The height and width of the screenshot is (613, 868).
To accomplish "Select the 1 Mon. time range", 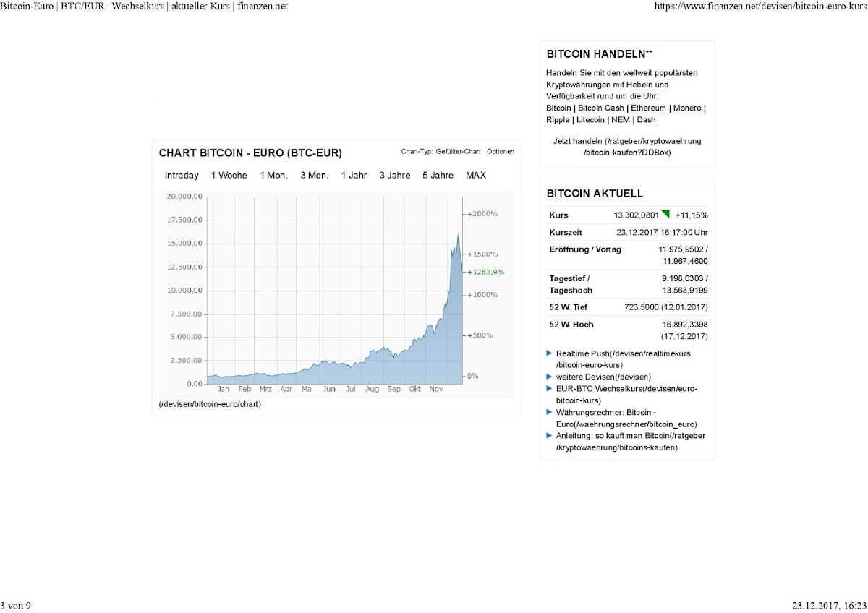I will tap(273, 176).
